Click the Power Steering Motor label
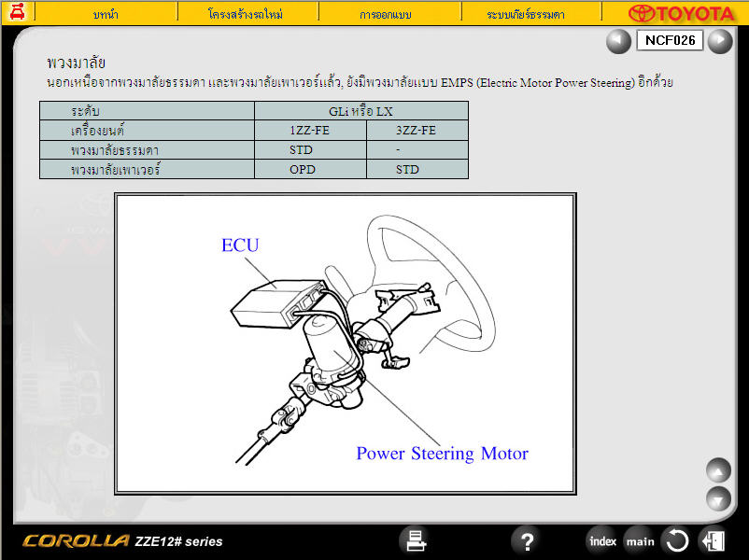This screenshot has width=749, height=560. pos(443,454)
